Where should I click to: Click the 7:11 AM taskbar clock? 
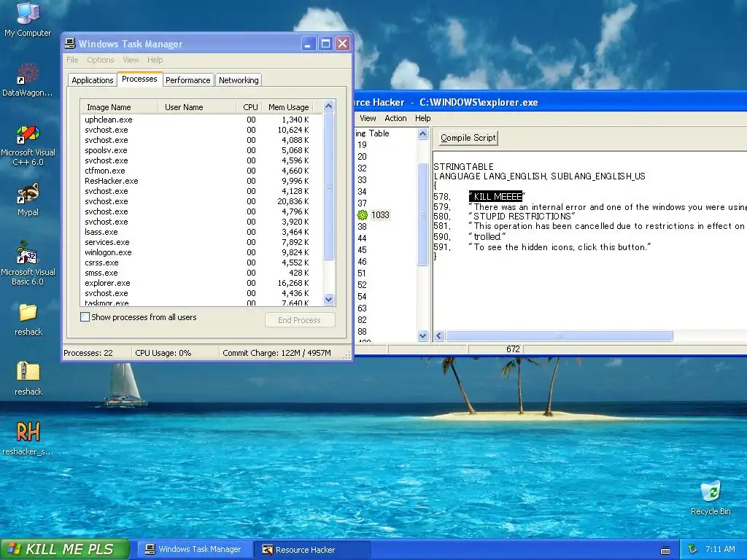[720, 549]
